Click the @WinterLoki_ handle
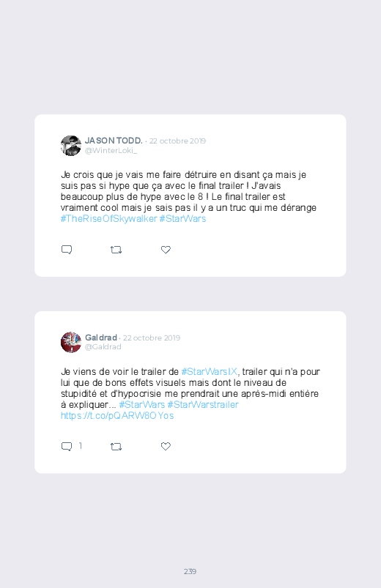The width and height of the screenshot is (381, 588). click(x=111, y=150)
